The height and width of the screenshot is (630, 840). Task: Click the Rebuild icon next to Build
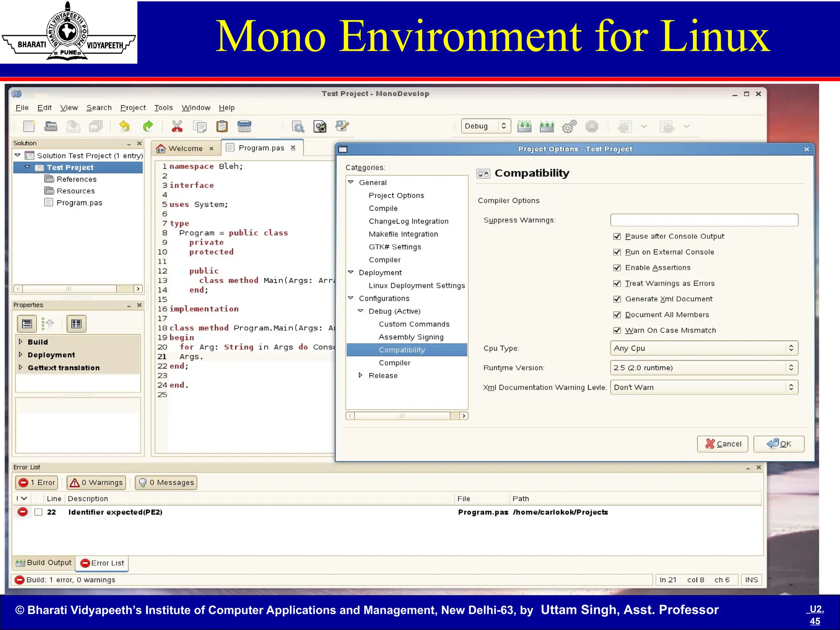[x=547, y=126]
